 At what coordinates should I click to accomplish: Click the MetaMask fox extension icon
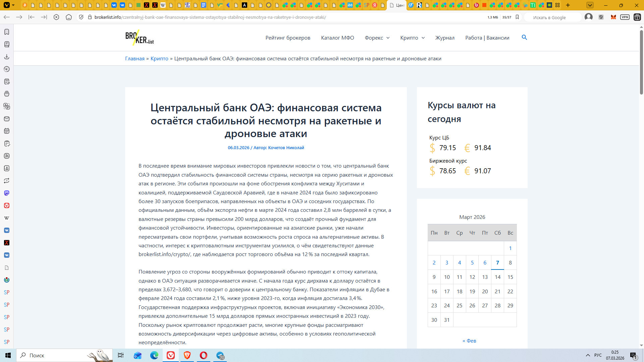(613, 17)
